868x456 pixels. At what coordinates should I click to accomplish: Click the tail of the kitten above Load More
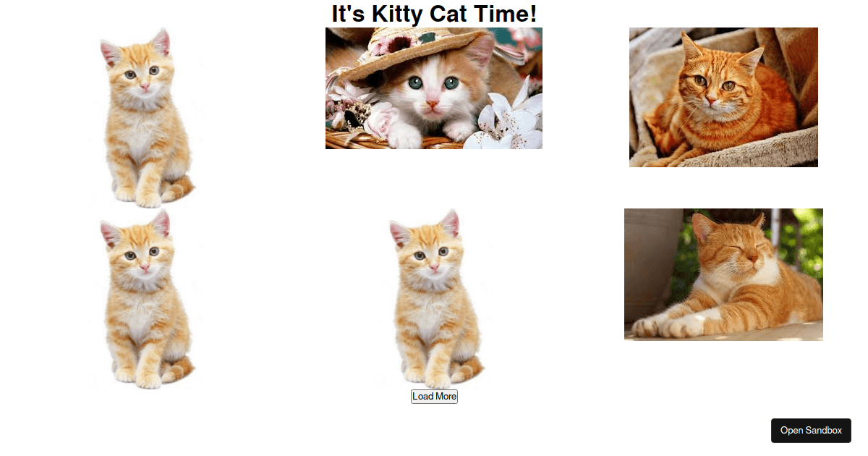[x=469, y=371]
